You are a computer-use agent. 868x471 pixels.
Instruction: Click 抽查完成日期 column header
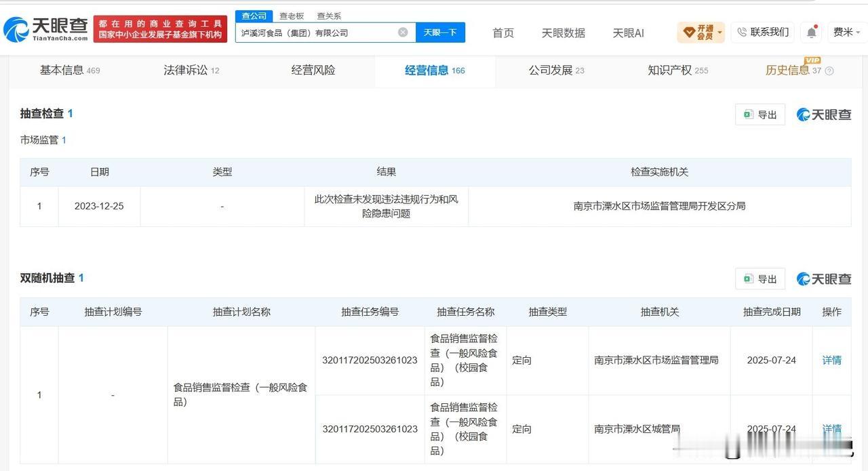tap(772, 312)
